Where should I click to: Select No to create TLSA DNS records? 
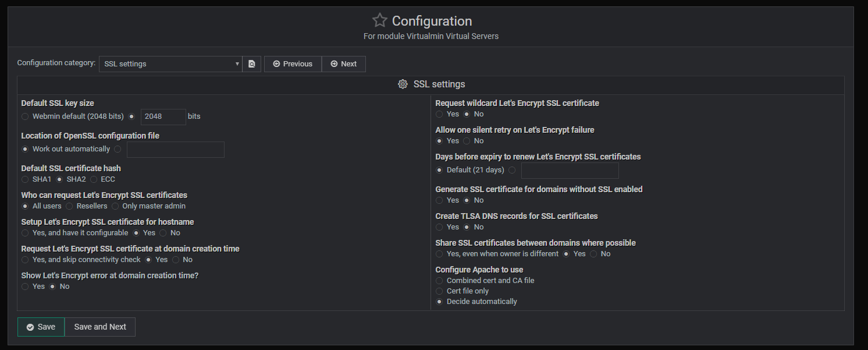pyautogui.click(x=467, y=227)
